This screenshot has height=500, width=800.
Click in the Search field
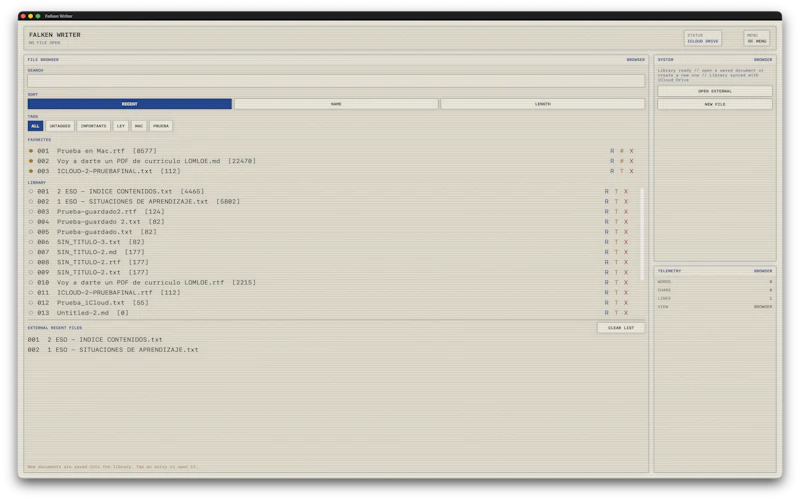(x=336, y=81)
